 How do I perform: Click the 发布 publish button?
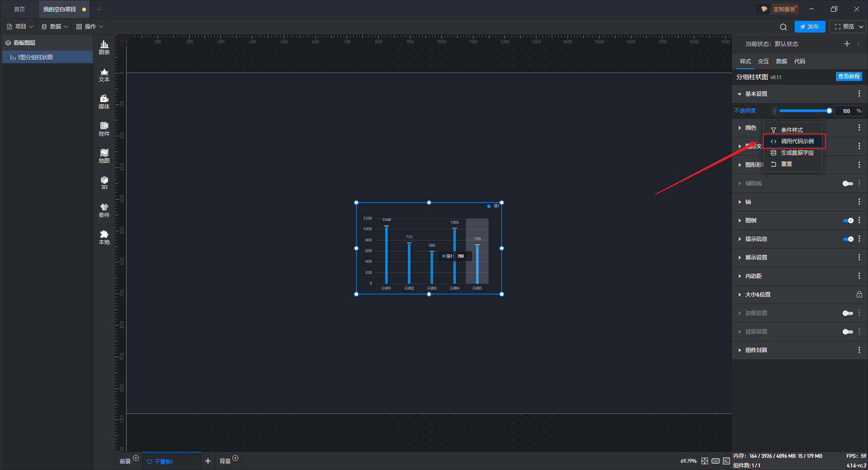810,27
